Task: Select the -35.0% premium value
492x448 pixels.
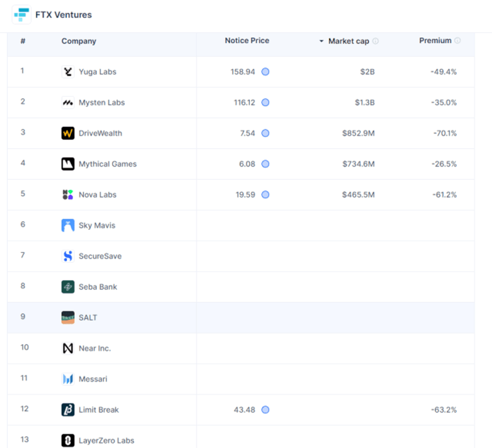Action: (x=444, y=103)
